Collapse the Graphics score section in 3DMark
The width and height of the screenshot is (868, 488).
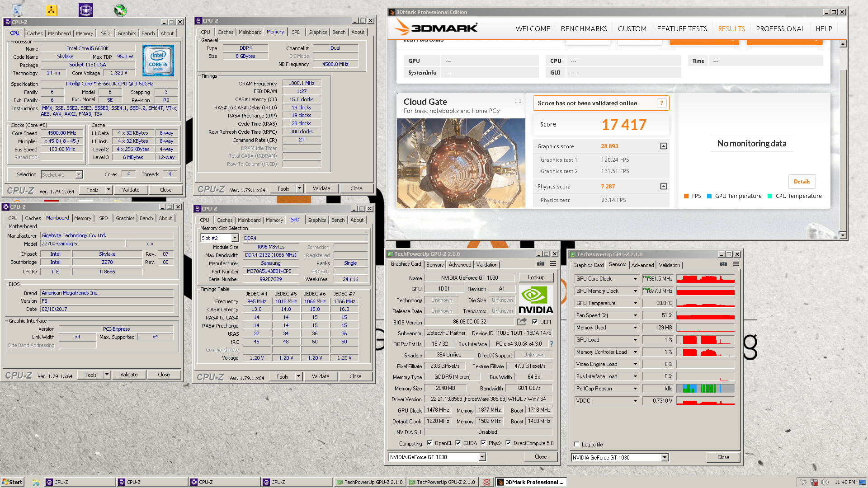pos(664,146)
